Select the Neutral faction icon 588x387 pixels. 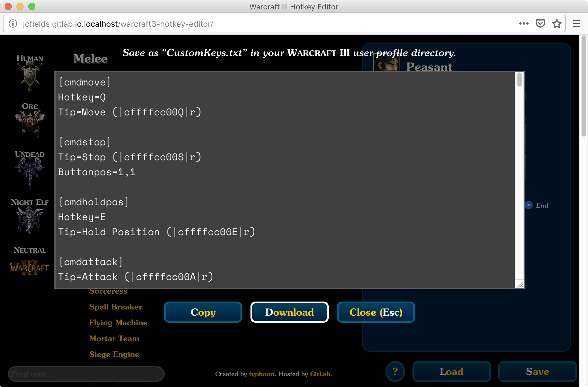pos(29,266)
